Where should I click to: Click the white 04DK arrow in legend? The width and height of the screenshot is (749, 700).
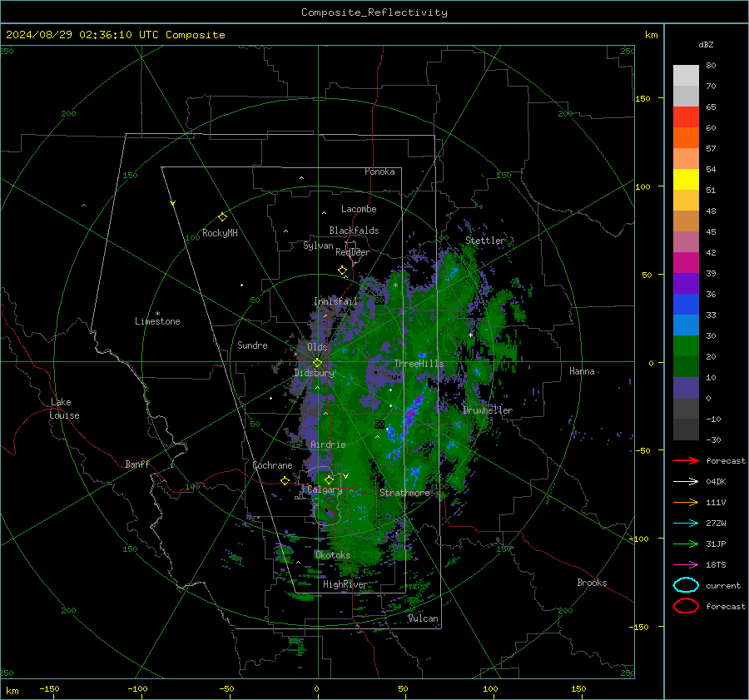(x=686, y=482)
